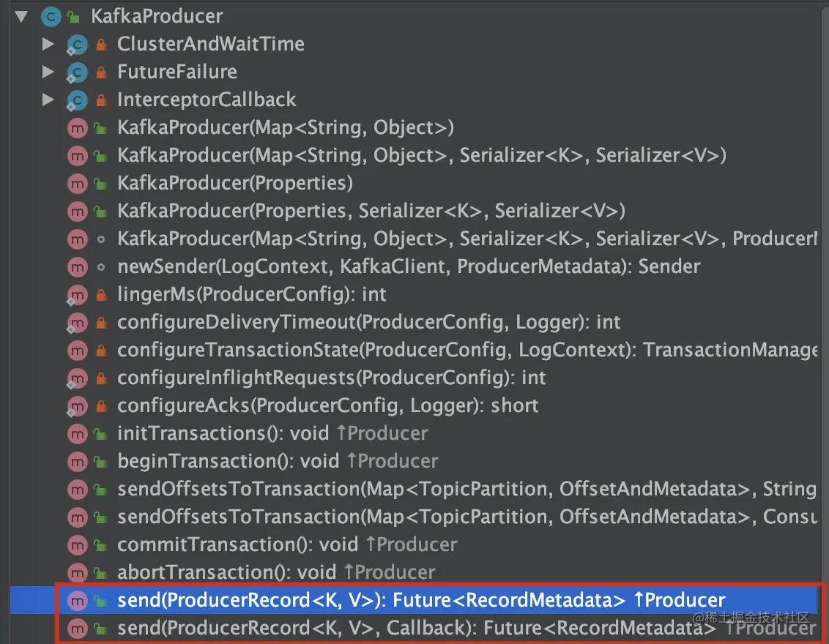The height and width of the screenshot is (644, 829).
Task: Click the method icon of configureAcks
Action: (77, 405)
